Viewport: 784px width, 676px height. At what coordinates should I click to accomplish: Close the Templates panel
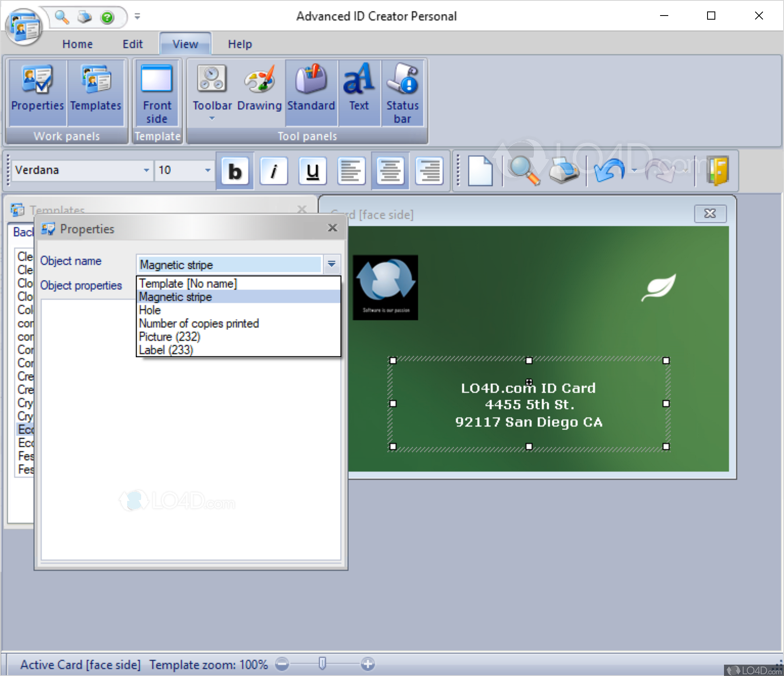[302, 210]
